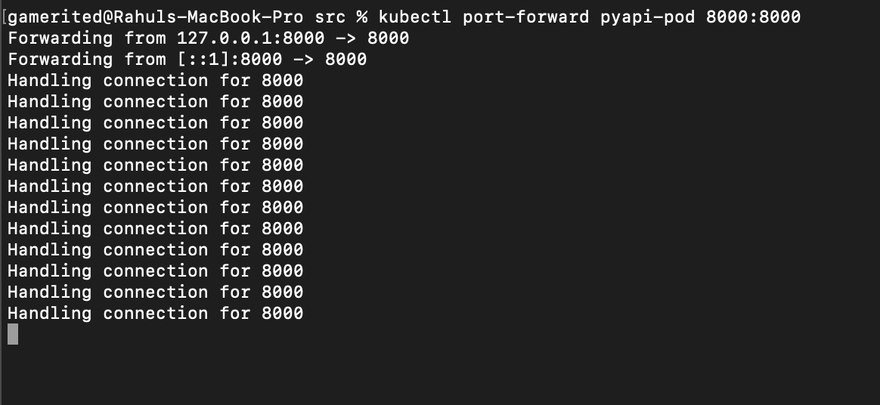Click the second Handling connection line
Image resolution: width=880 pixels, height=405 pixels.
[x=155, y=101]
